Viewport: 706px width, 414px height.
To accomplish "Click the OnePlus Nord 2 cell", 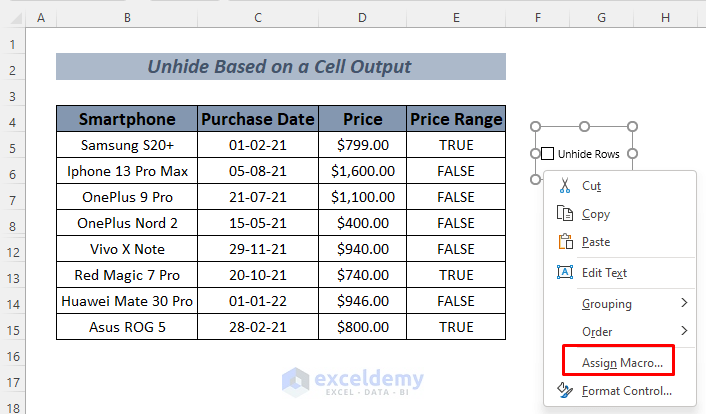I will click(x=127, y=223).
